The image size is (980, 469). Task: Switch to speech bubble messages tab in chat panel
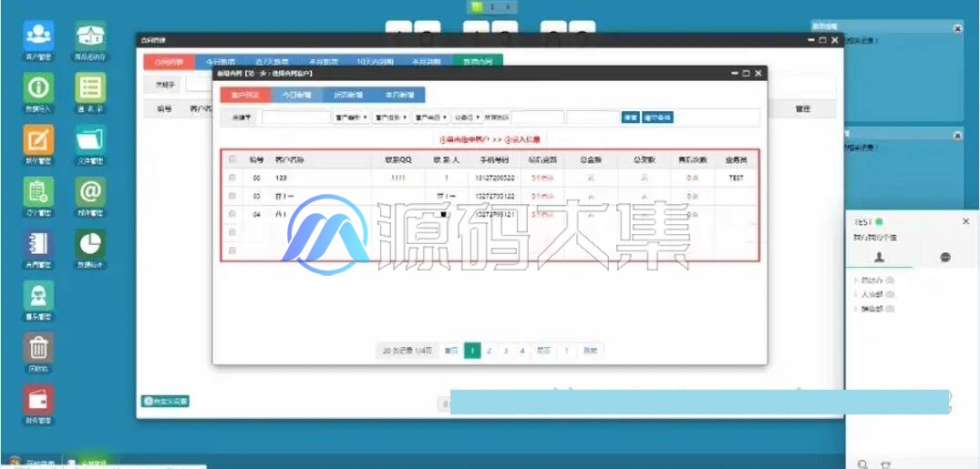pos(945,257)
